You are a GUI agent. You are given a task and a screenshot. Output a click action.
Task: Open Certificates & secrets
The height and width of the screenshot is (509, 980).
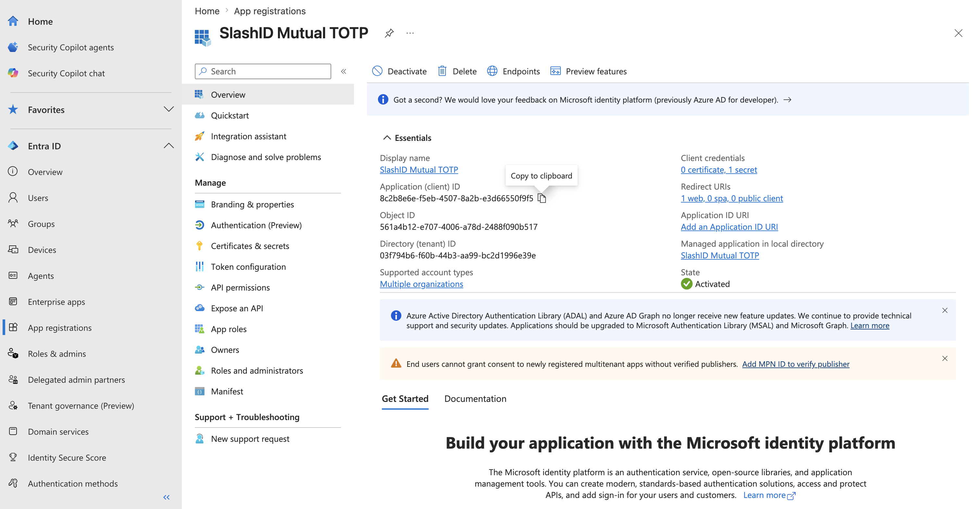250,246
